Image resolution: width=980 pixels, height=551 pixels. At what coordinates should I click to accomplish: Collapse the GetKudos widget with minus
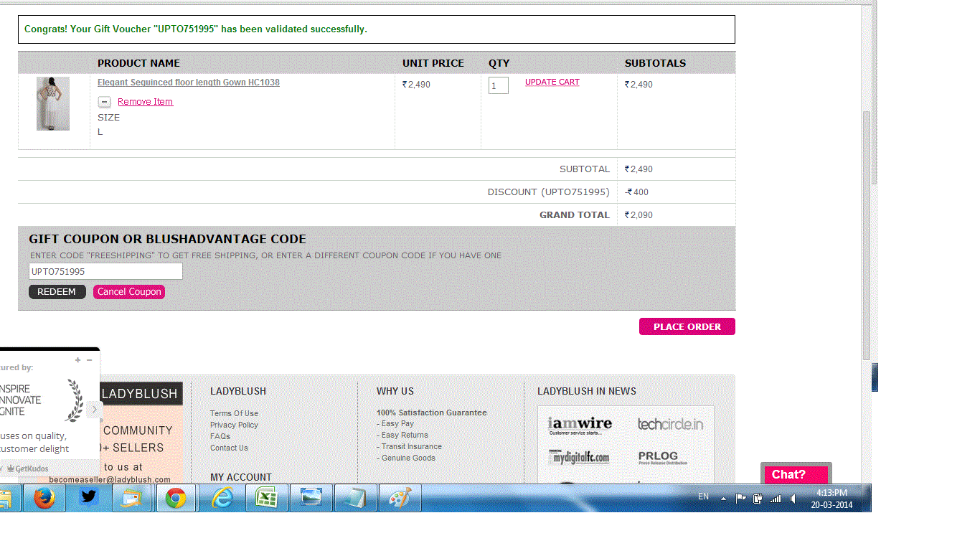pos(90,360)
